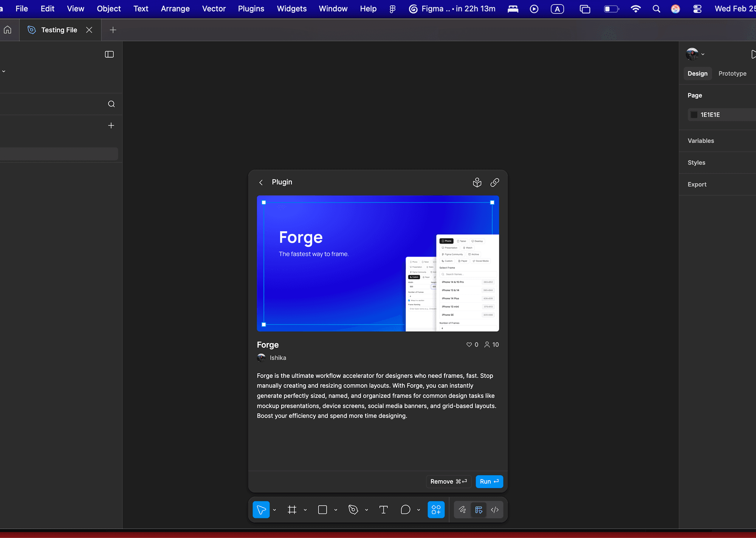Screen dimensions: 756x538
Task: Search layers in left panel
Action: click(x=111, y=104)
